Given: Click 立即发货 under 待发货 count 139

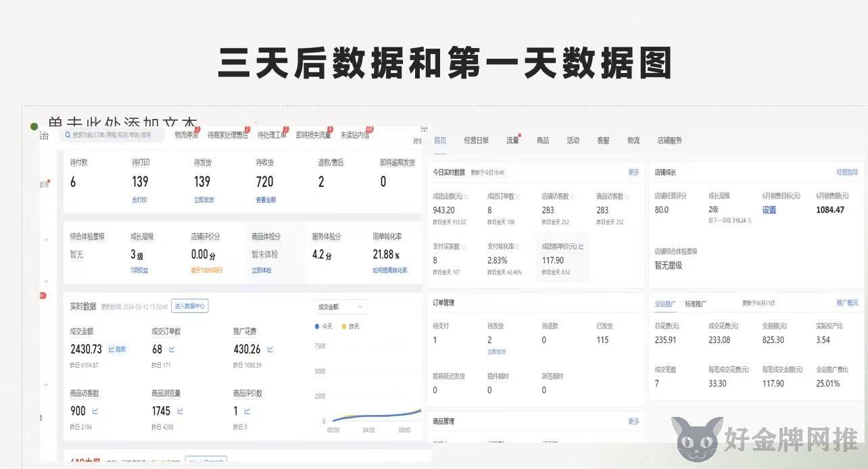Looking at the screenshot, I should coord(203,200).
